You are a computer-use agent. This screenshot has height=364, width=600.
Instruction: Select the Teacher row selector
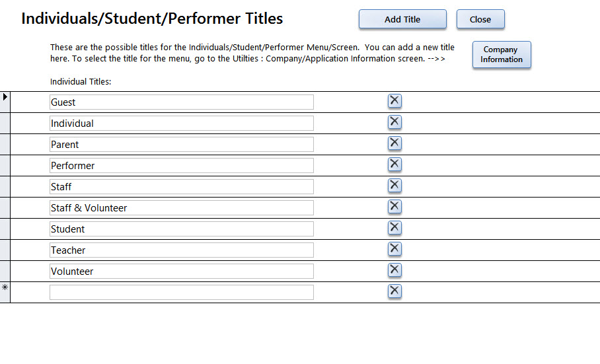point(5,250)
